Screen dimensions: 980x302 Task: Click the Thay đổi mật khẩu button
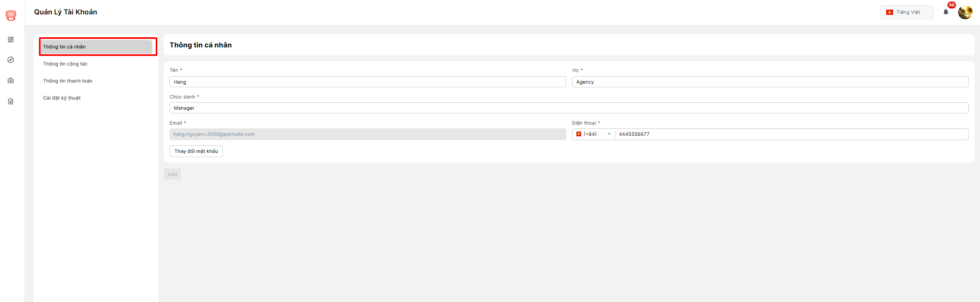click(x=196, y=151)
